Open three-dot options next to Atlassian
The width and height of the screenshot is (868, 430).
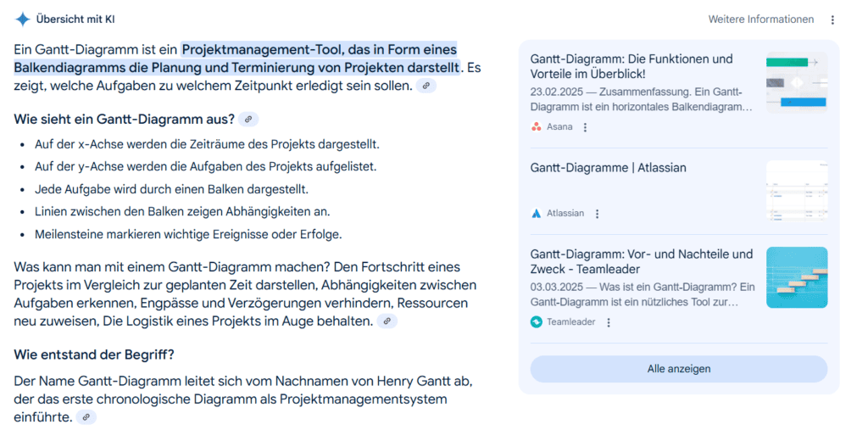pos(597,214)
